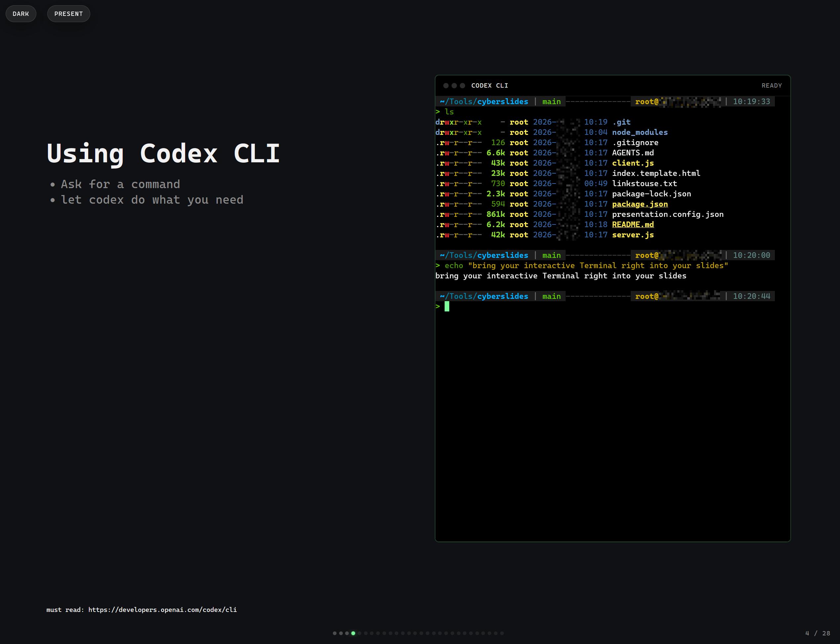Click the linkstouse.txt file name
840x644 pixels.
645,183
